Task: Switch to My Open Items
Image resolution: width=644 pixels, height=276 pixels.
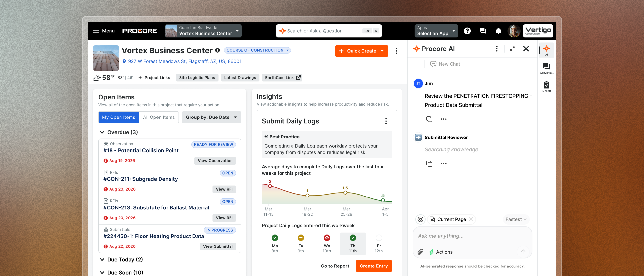Action: [119, 117]
